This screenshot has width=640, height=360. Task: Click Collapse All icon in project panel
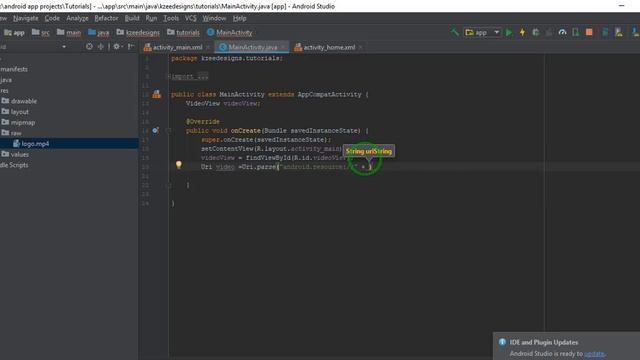100,47
